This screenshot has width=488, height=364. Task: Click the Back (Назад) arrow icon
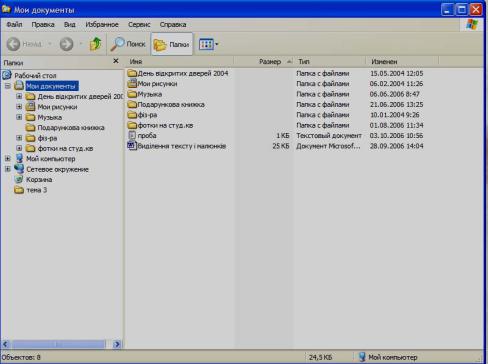[x=14, y=44]
